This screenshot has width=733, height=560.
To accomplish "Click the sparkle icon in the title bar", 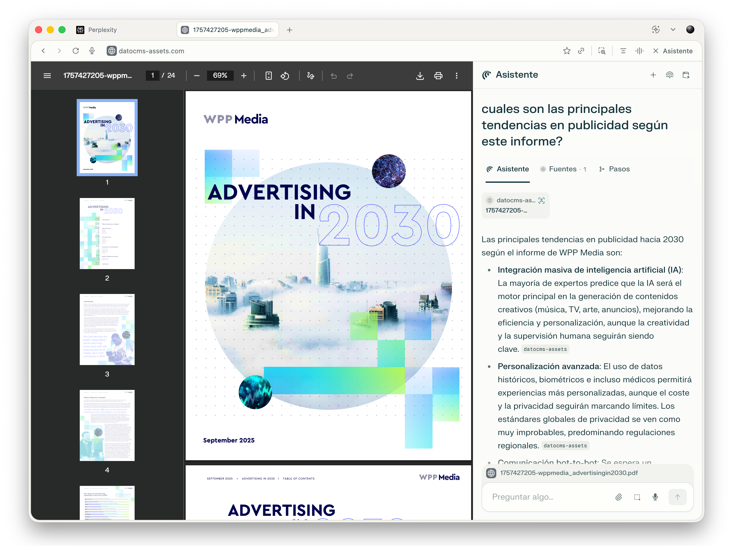I will 656,30.
